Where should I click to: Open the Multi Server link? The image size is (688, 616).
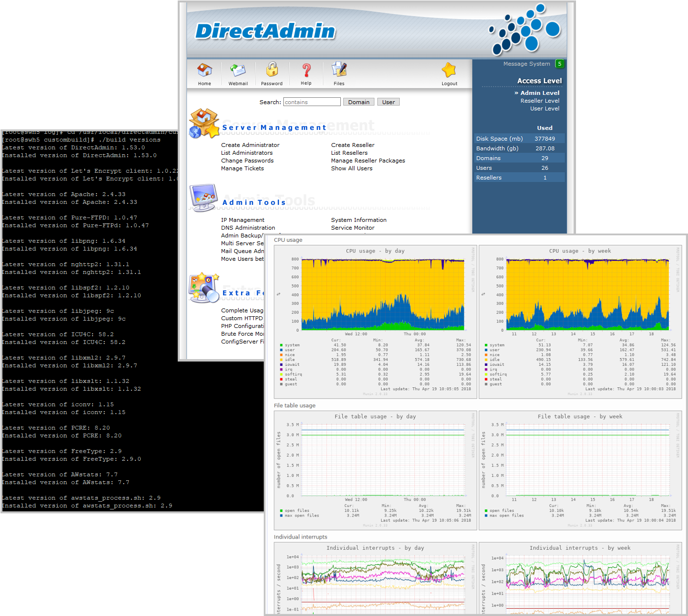[242, 243]
